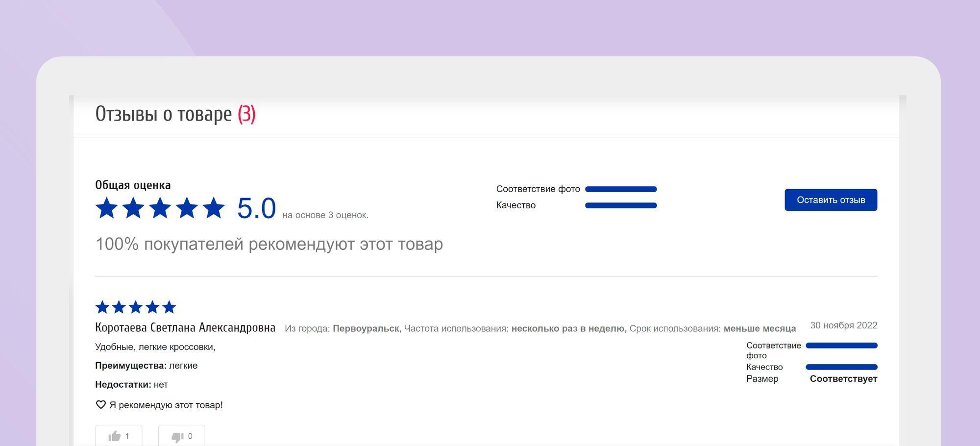Click overall 'Соответствие фото' rating bar
980x446 pixels.
click(621, 189)
